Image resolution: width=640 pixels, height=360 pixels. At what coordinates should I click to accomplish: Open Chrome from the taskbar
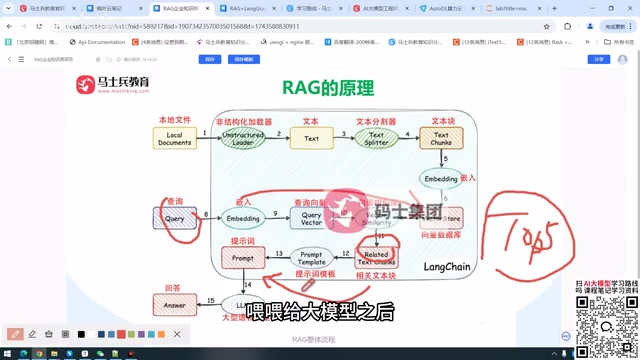point(39,353)
